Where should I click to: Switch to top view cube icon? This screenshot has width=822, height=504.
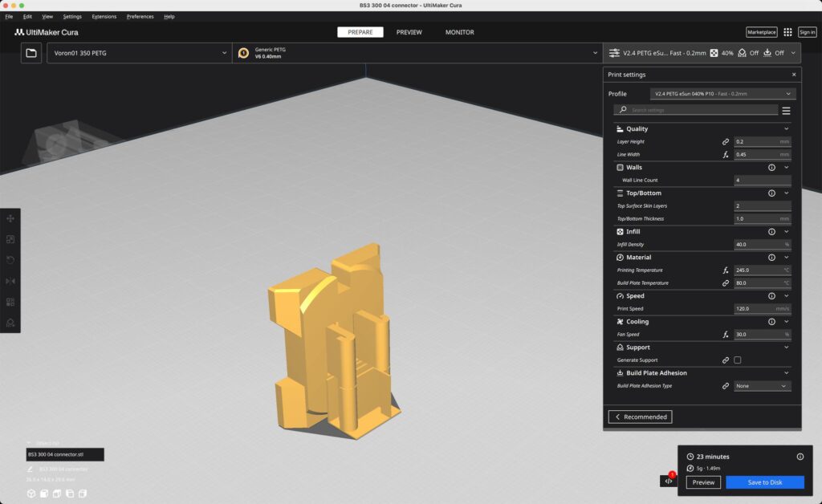tap(57, 494)
